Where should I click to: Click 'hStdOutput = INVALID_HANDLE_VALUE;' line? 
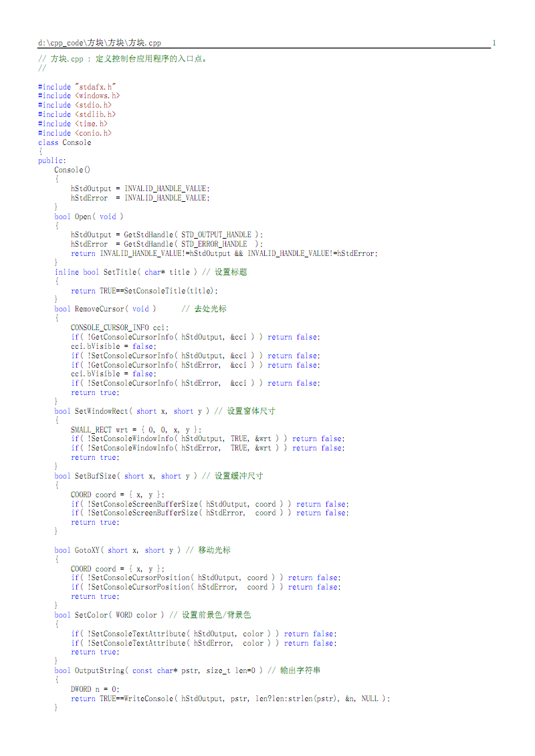tap(140, 188)
